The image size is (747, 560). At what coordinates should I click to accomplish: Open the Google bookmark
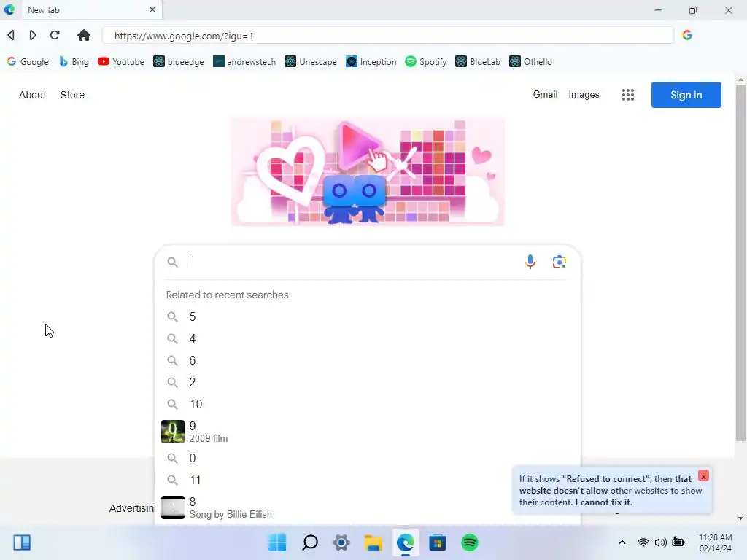tap(28, 62)
